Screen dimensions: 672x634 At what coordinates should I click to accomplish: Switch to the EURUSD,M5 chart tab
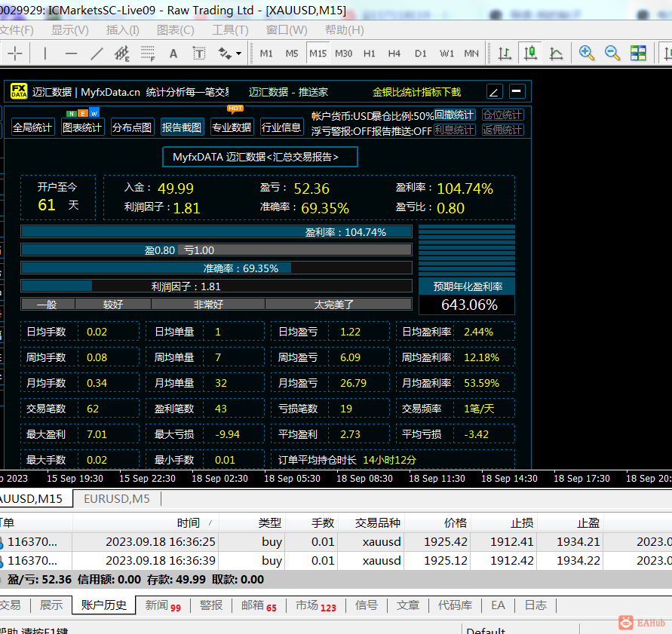117,498
